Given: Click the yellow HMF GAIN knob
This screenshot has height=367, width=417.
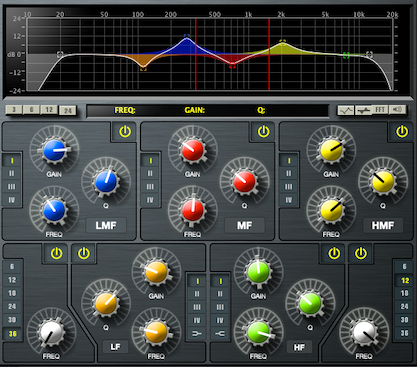Looking at the screenshot, I should 331,151.
